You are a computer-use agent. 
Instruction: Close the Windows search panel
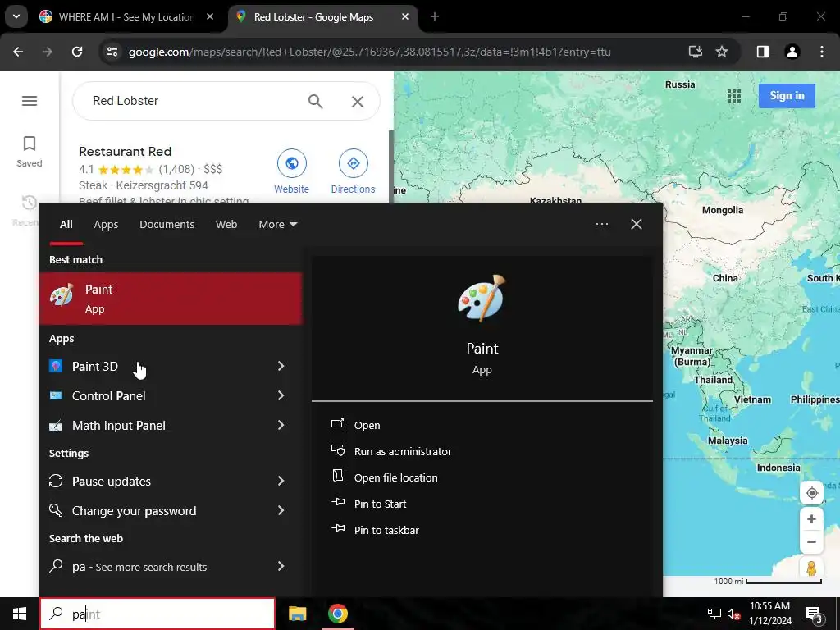click(x=636, y=224)
